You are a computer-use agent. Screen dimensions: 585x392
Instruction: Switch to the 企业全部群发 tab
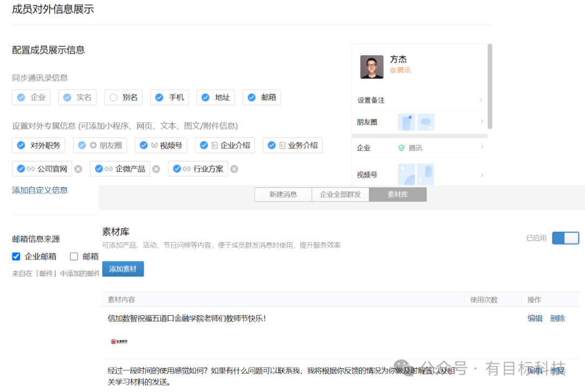(x=340, y=194)
